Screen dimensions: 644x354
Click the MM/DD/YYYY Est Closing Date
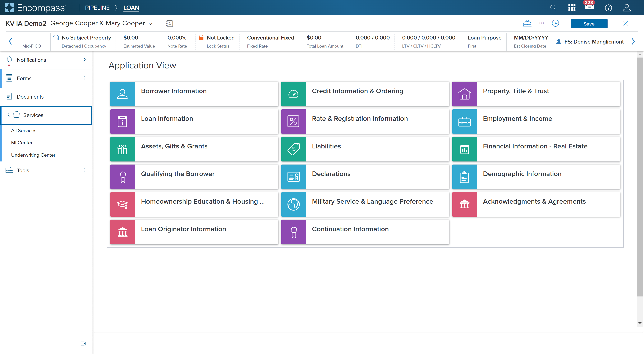point(531,41)
